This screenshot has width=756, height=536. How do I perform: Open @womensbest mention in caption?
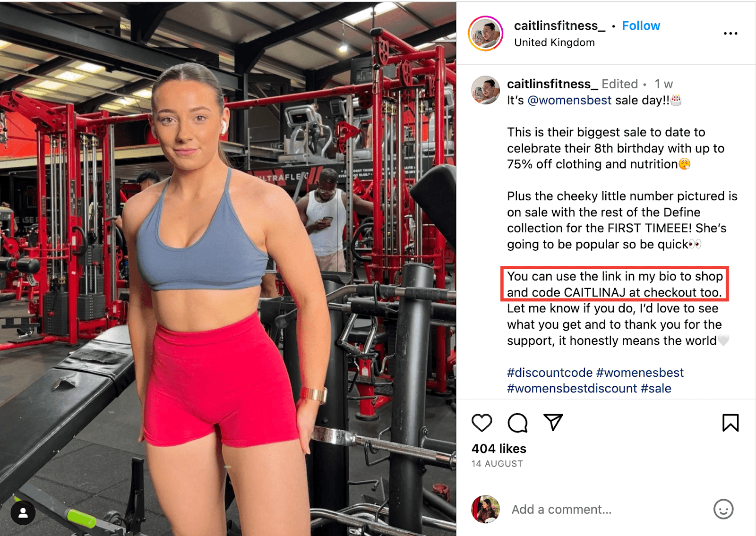click(569, 100)
